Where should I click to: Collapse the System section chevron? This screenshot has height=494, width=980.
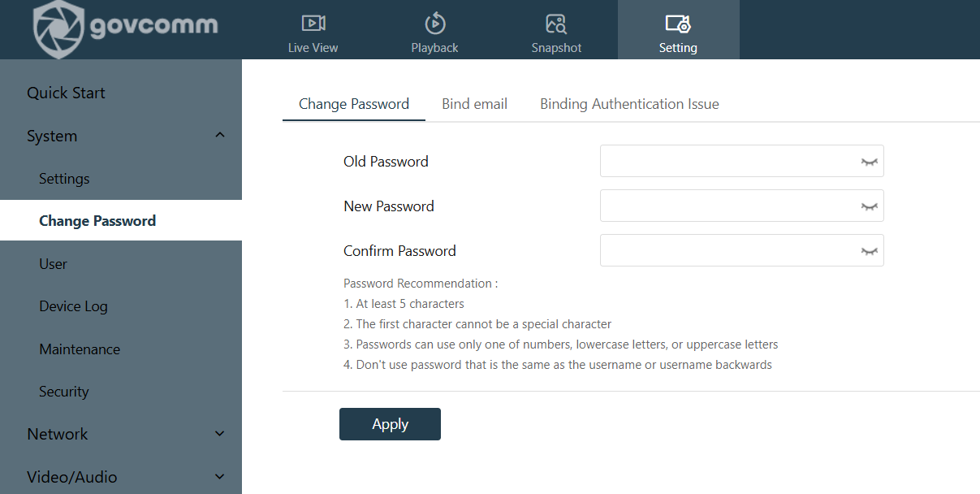pos(219,135)
